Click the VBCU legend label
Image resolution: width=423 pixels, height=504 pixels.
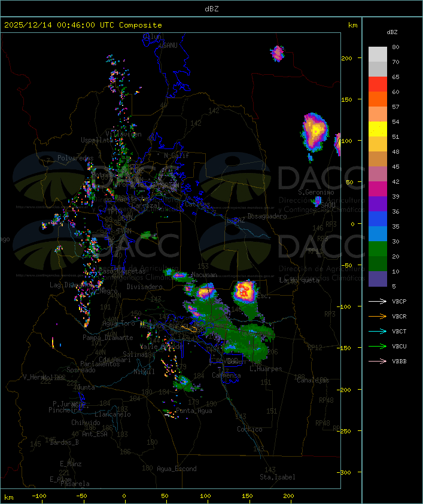(399, 346)
